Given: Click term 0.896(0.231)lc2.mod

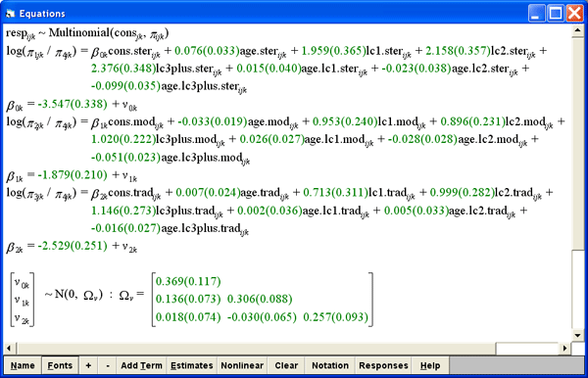Looking at the screenshot, I should pos(497,122).
